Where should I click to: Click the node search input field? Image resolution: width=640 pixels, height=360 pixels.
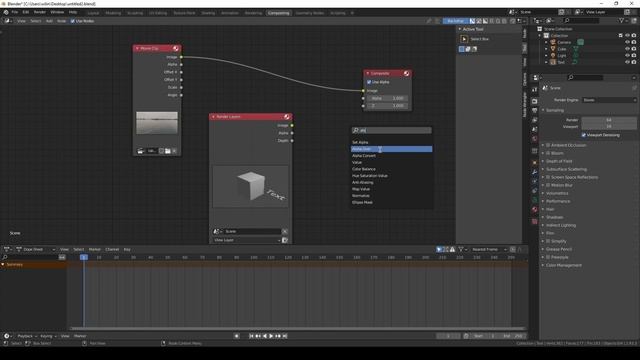pyautogui.click(x=391, y=130)
